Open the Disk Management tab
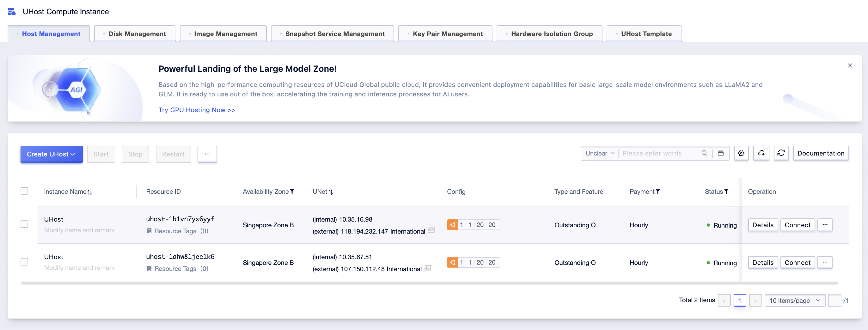The height and width of the screenshot is (330, 868). click(135, 34)
